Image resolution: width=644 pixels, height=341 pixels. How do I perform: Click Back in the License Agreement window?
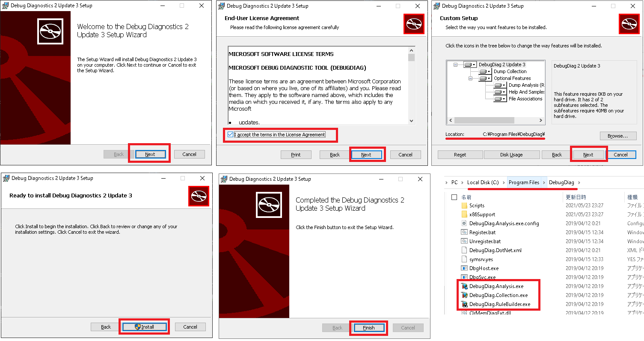335,155
